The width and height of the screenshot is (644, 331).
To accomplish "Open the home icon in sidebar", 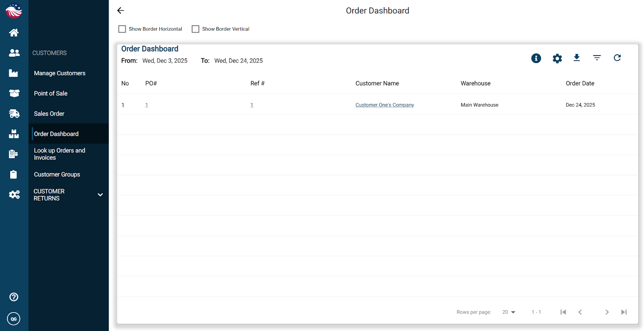I will (x=14, y=33).
